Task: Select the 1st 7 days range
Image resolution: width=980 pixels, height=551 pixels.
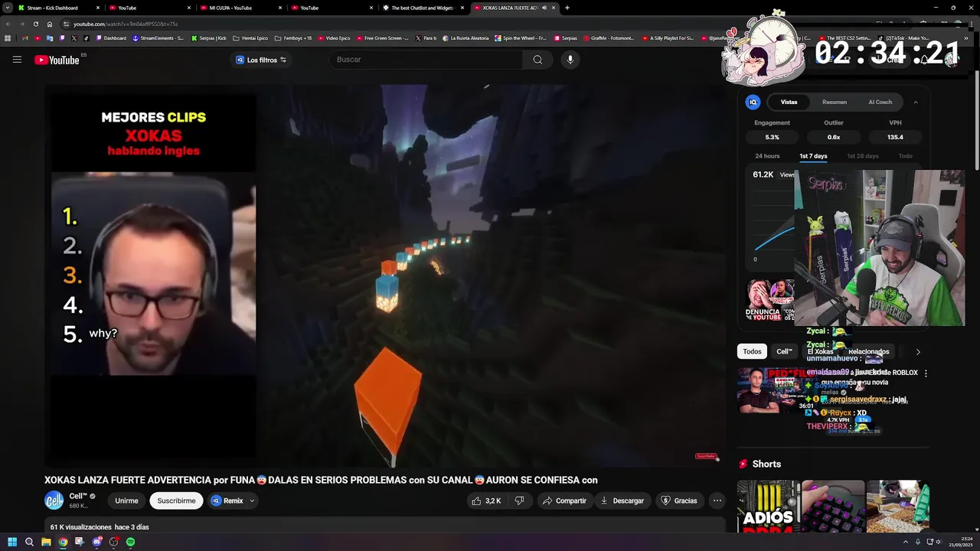Action: (813, 156)
